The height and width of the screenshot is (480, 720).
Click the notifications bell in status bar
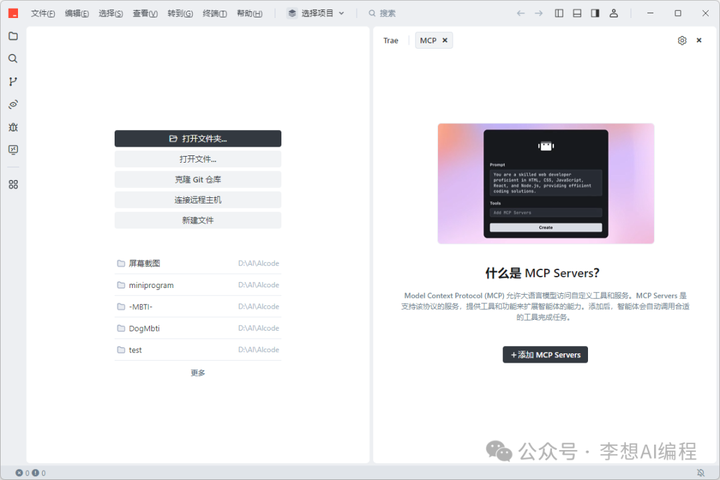click(x=701, y=473)
